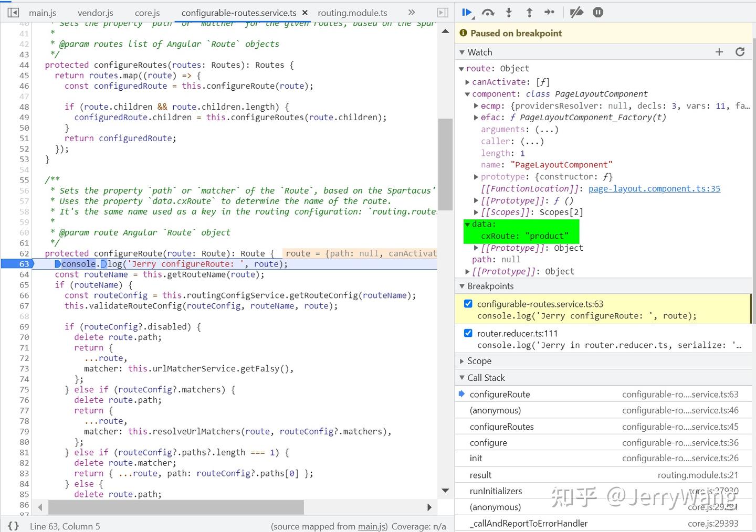
Task: Select the runInitializers call stack frame
Action: pos(603,491)
